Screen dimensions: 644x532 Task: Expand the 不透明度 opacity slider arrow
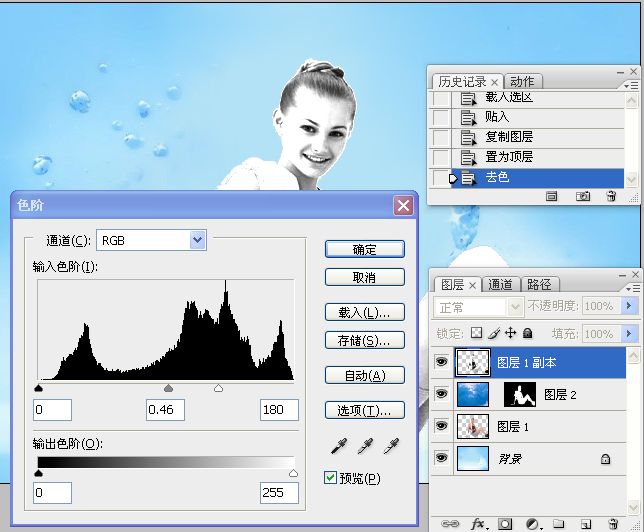(629, 306)
